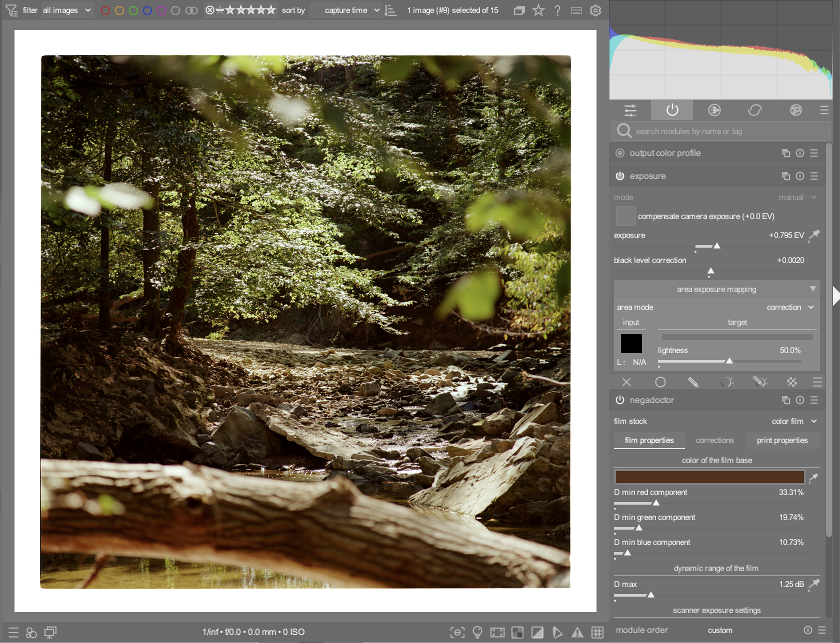The height and width of the screenshot is (643, 840).
Task: Open global preferences gear icon
Action: coord(595,10)
